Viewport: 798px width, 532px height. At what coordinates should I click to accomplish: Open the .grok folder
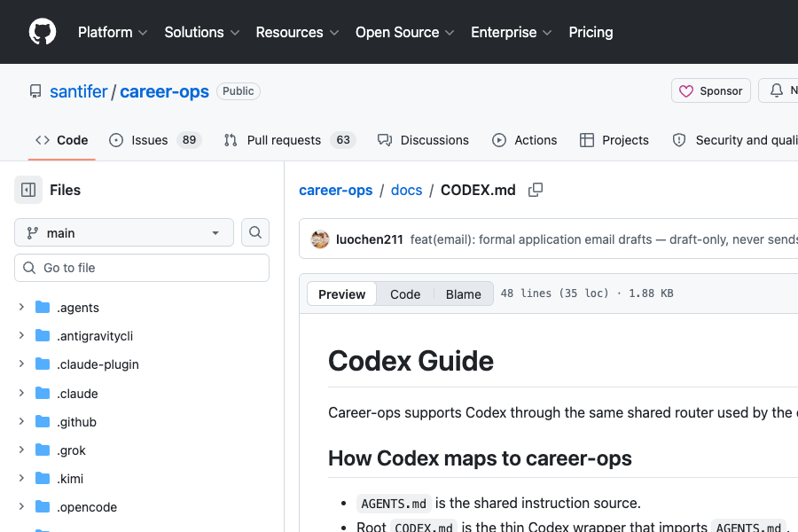coord(71,450)
